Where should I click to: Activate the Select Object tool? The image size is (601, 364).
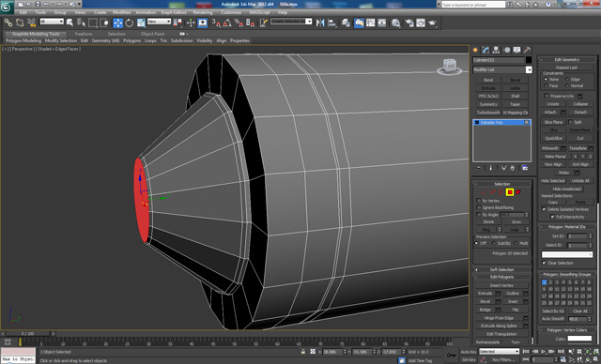click(69, 23)
